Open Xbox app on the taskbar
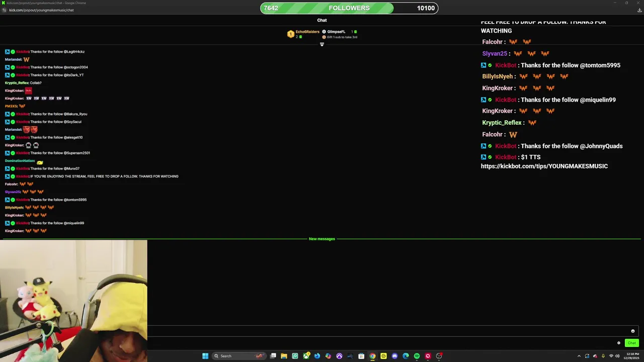This screenshot has width=644, height=362. pyautogui.click(x=306, y=356)
